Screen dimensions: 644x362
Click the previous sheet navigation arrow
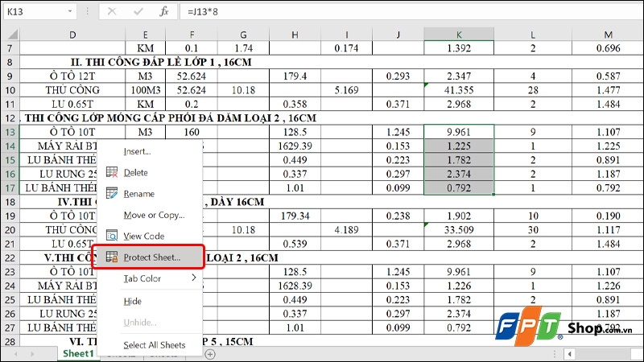click(15, 354)
